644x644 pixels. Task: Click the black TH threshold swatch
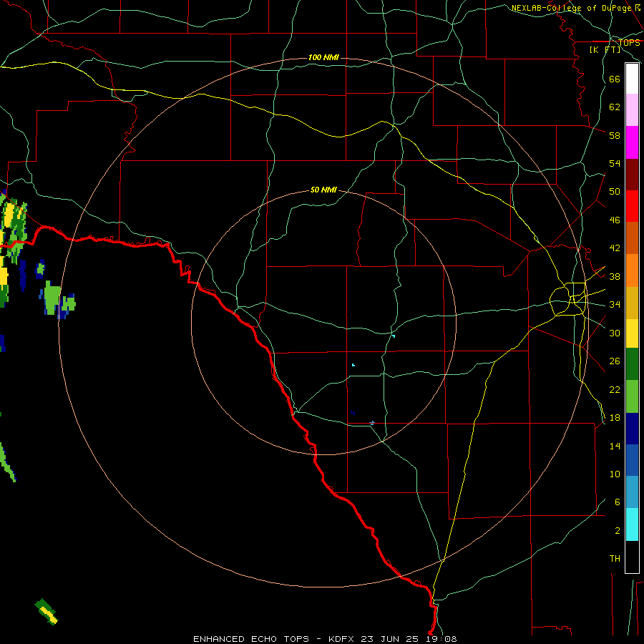click(632, 557)
